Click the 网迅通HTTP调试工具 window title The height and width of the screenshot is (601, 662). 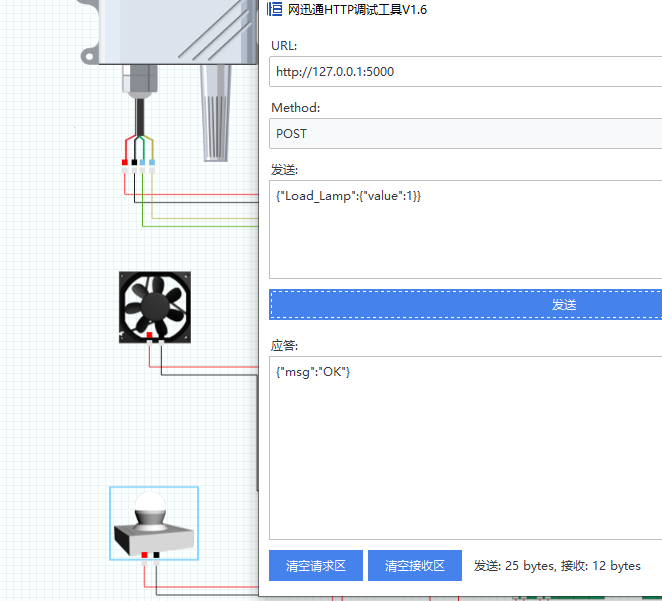[357, 9]
